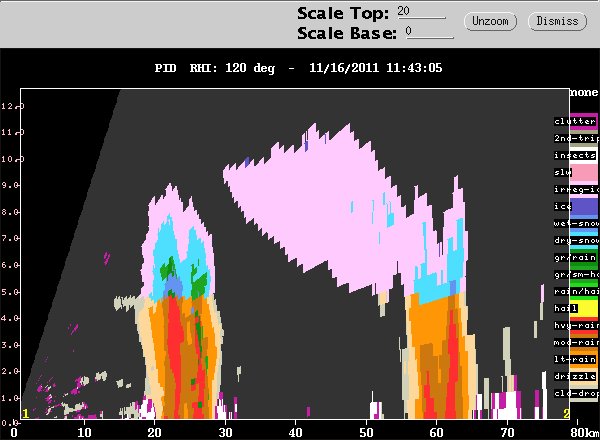Click the blue-purple ice legend swatch
This screenshot has width=600, height=440.
(x=584, y=207)
